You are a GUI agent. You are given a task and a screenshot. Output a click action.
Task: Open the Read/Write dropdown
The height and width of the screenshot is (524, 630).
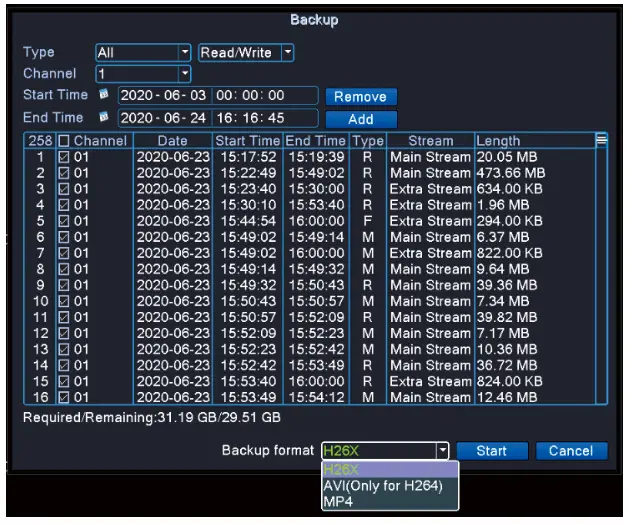[x=246, y=53]
